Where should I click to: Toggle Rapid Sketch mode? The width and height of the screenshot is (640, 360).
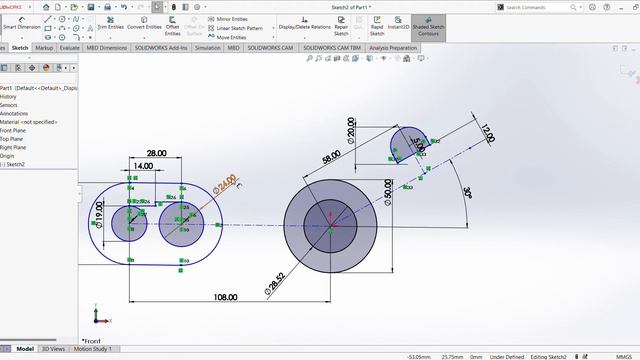pos(377,27)
